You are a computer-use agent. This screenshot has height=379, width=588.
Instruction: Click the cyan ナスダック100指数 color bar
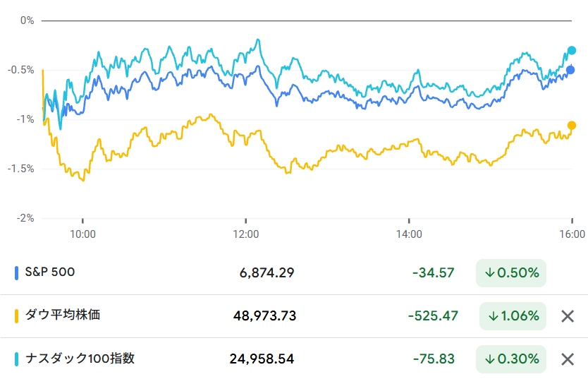pyautogui.click(x=17, y=359)
